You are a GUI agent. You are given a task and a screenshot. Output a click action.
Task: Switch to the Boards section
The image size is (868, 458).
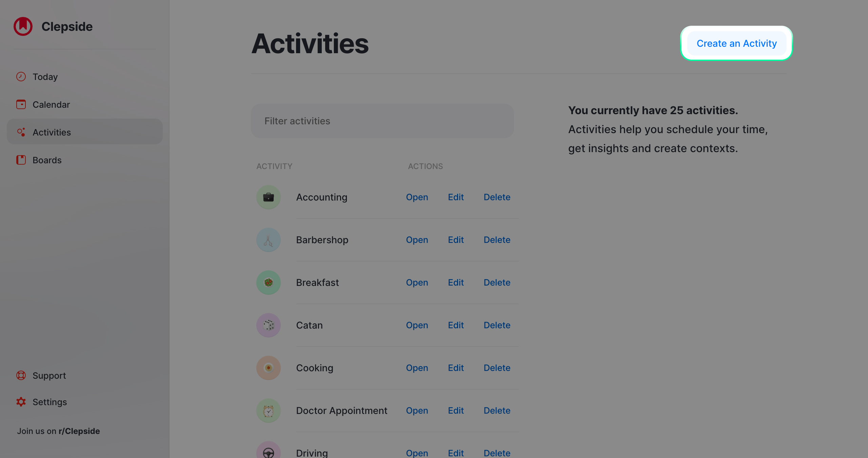click(x=47, y=160)
